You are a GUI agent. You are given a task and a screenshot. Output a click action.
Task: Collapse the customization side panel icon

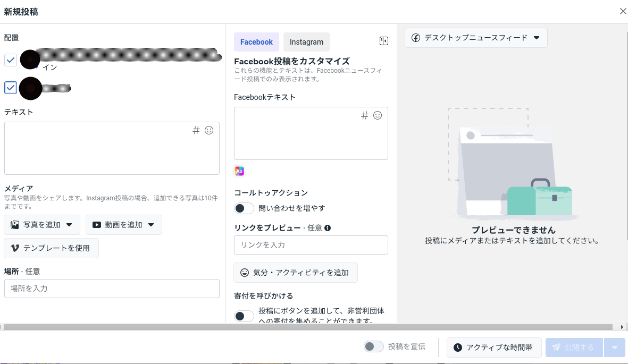point(384,41)
